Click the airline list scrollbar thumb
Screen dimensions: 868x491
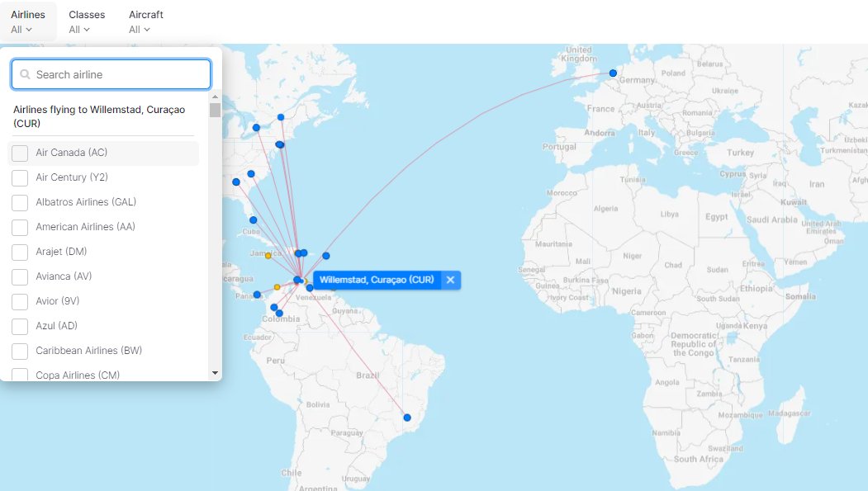(x=216, y=110)
